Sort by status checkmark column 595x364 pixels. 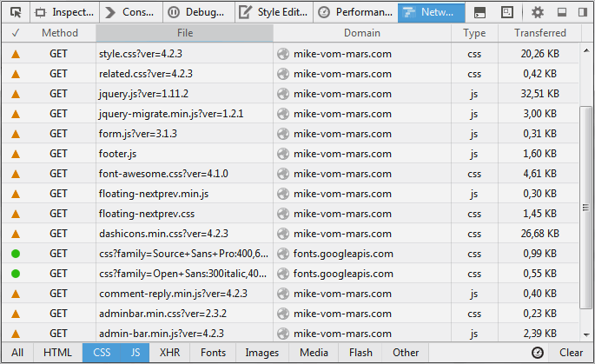pos(16,33)
